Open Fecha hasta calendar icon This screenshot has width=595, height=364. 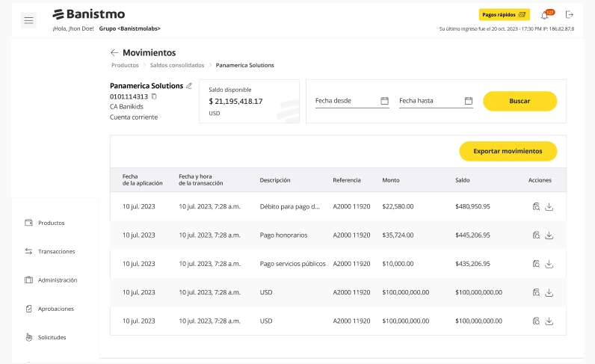[469, 101]
